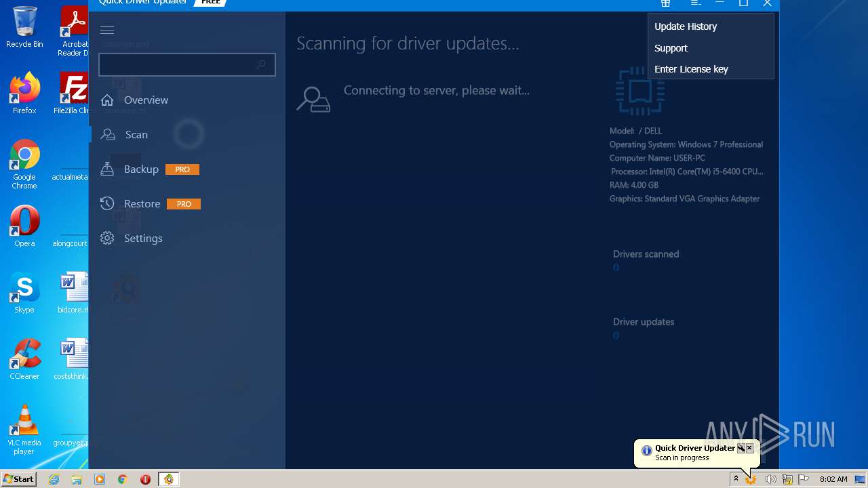868x488 pixels.
Task: Click the RAM: 4.00 GB text
Action: point(634,185)
